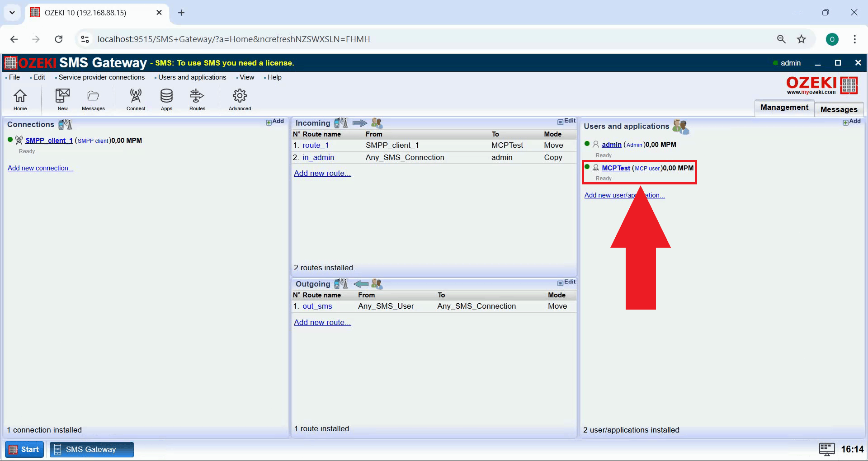Open the Edit menu

39,77
